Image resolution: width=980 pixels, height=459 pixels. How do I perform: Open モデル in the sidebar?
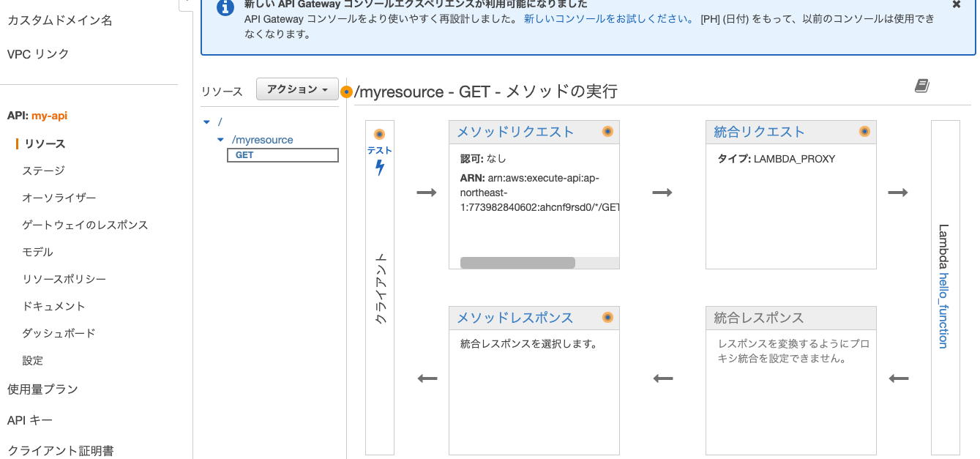click(37, 252)
